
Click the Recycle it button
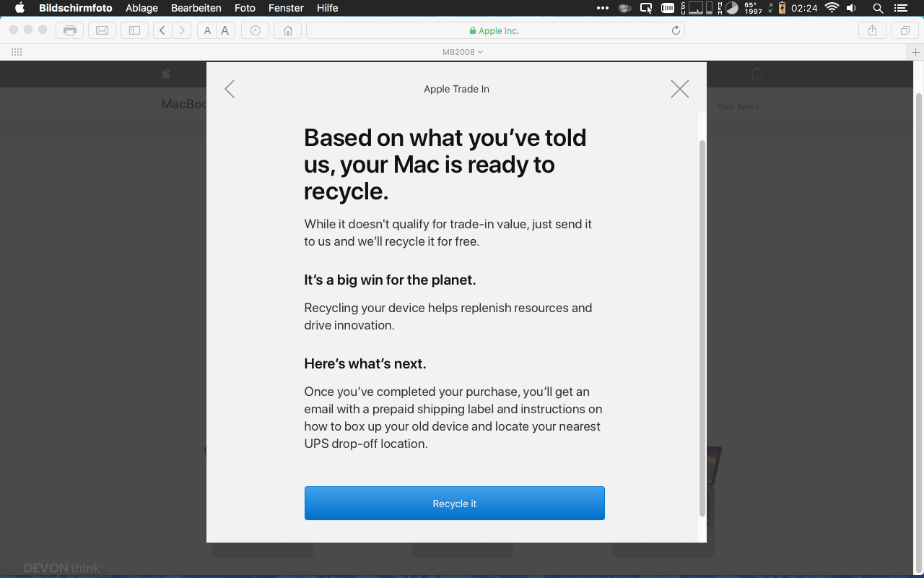click(x=455, y=504)
